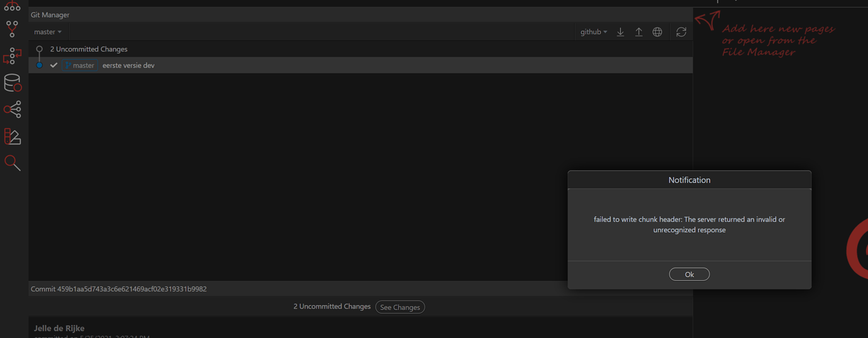Open the workflows icon in the sidebar
Viewport: 868px width, 338px height.
tap(12, 56)
